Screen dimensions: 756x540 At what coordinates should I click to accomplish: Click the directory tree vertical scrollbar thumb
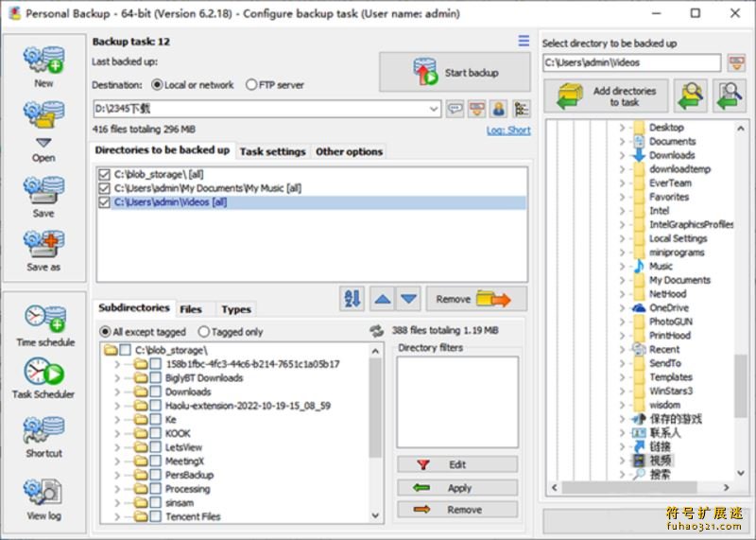741,386
